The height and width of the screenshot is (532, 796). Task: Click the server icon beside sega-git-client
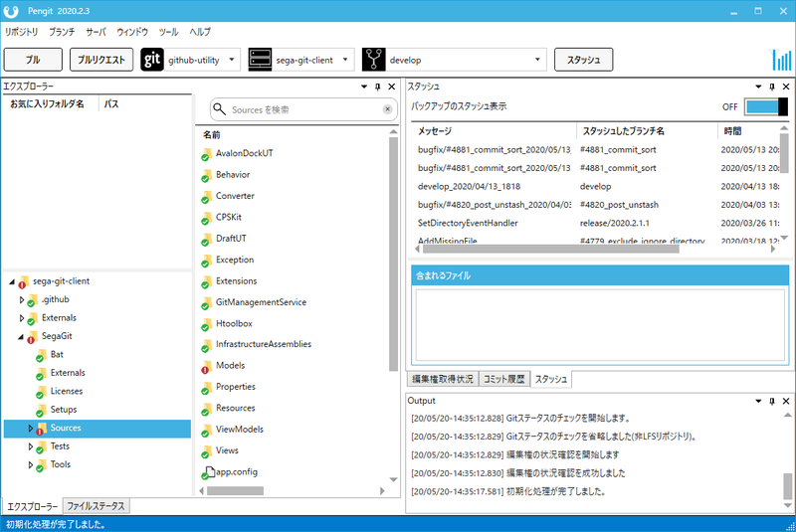point(260,60)
